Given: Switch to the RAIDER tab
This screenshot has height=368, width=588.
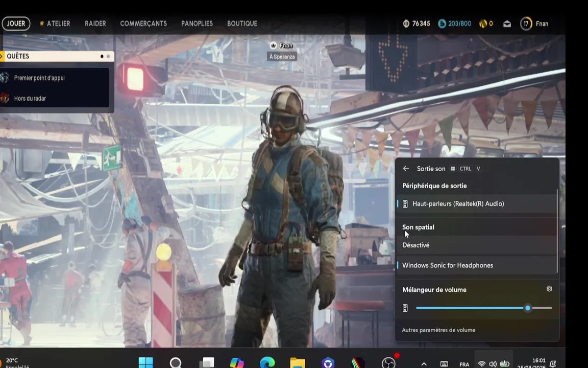Looking at the screenshot, I should (95, 24).
